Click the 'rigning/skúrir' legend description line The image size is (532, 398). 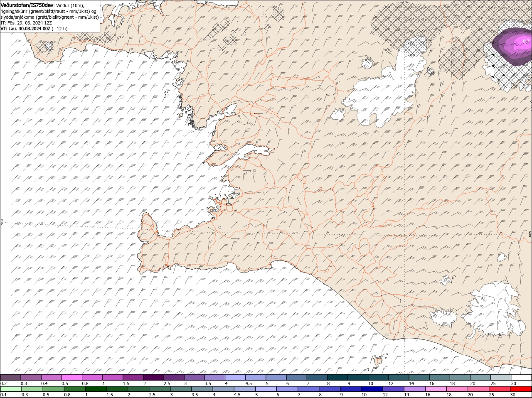coord(49,11)
